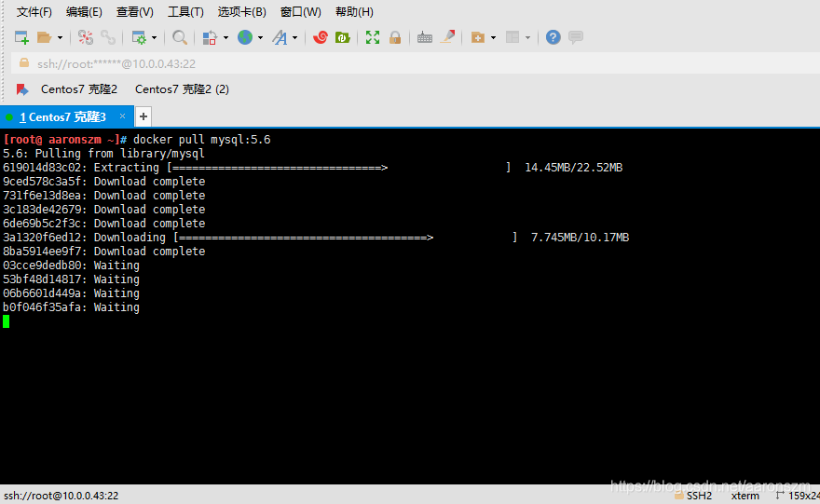The image size is (820, 504).
Task: Launch Xmanager green icon
Action: [x=343, y=37]
